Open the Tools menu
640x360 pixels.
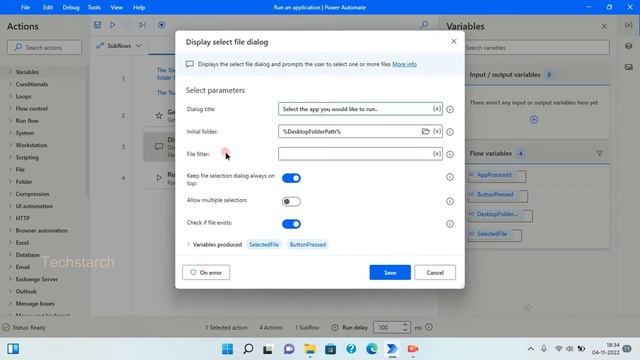[94, 7]
